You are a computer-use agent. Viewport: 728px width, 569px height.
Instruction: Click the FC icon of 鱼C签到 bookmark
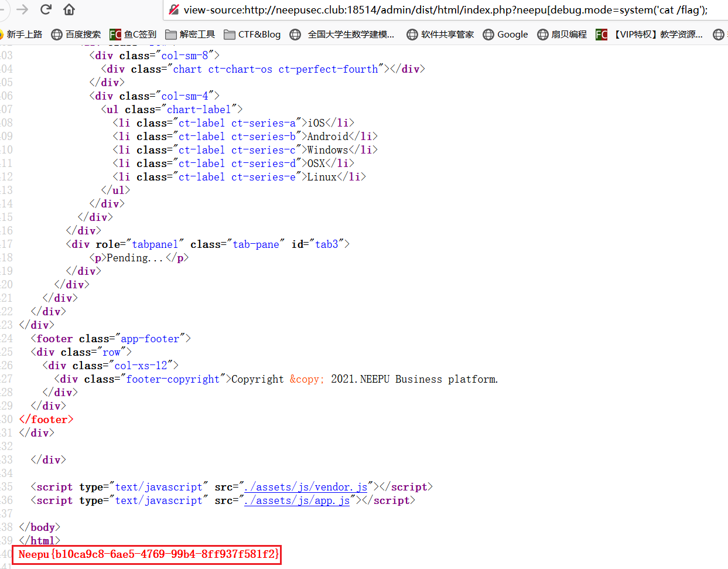pos(115,35)
